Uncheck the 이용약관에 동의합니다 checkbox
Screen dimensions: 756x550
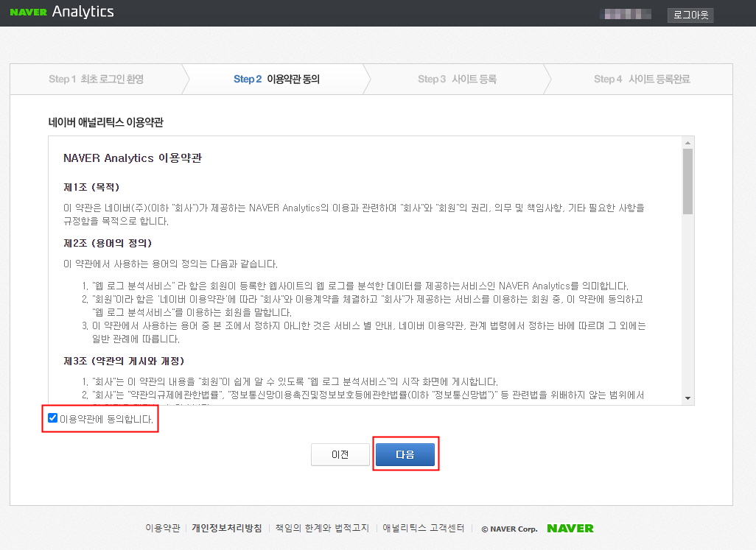point(52,418)
